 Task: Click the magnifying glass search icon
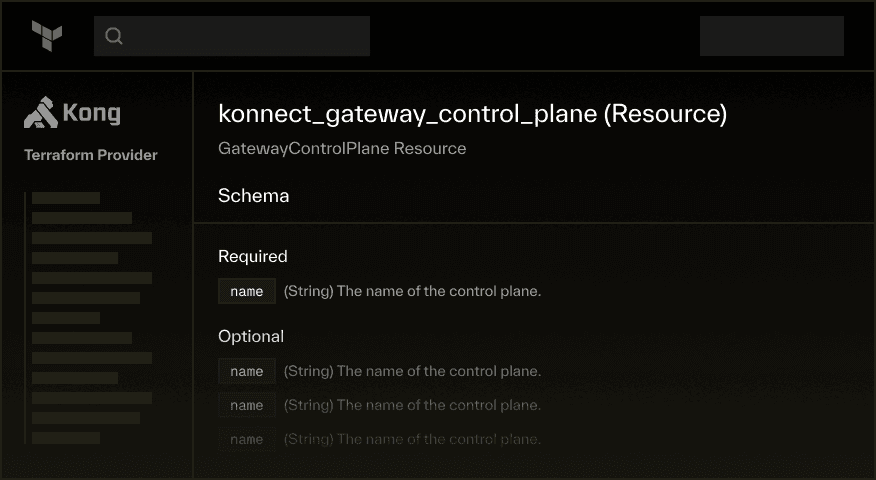click(114, 36)
